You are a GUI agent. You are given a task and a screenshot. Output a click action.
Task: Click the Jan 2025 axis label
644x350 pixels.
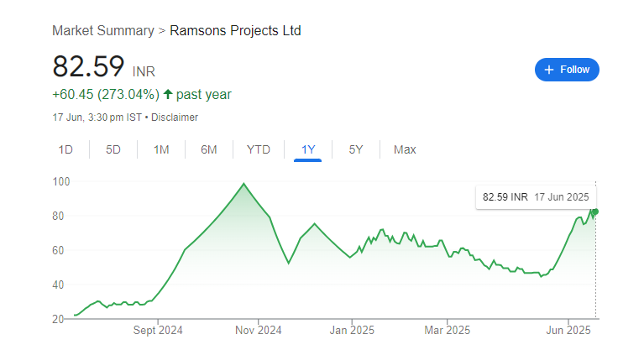coord(352,331)
